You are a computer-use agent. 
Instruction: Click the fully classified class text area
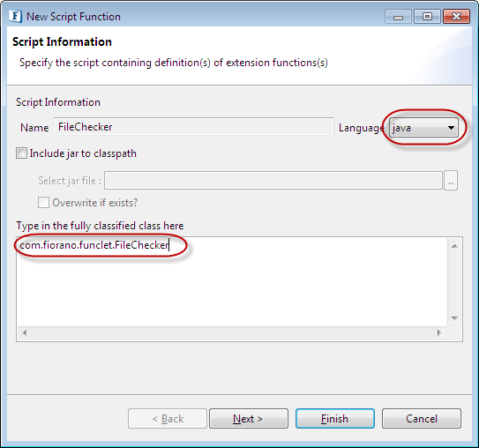tap(232, 281)
